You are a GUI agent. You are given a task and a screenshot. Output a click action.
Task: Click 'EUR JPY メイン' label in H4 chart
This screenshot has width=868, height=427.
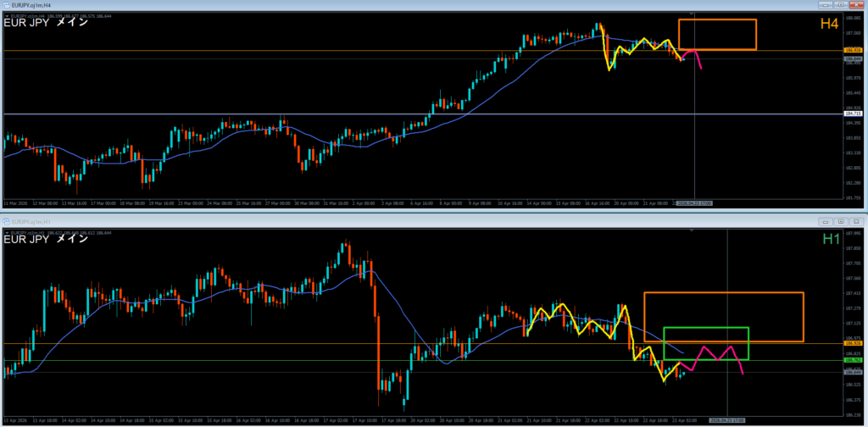(46, 23)
